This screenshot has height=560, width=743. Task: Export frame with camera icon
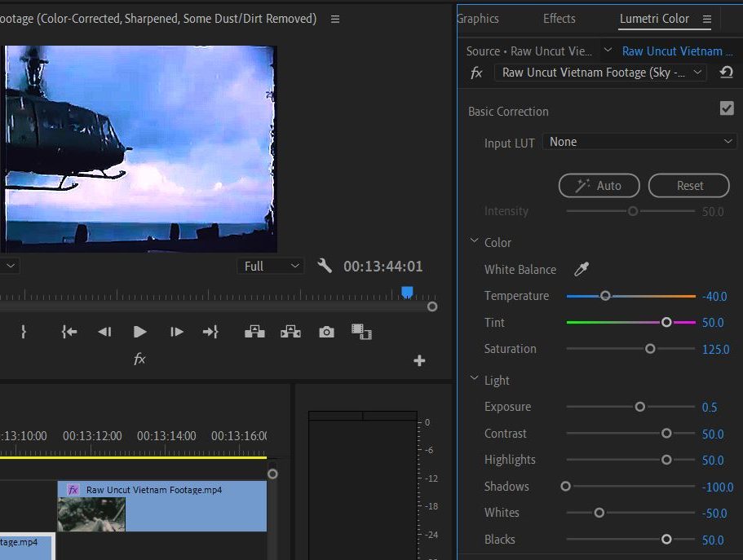[326, 332]
